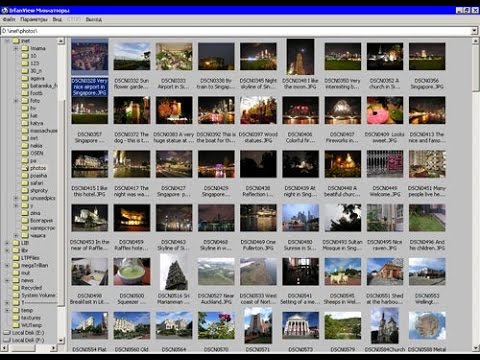Open the Вид menu
Screen dimensions: 480x360
(x=57, y=19)
